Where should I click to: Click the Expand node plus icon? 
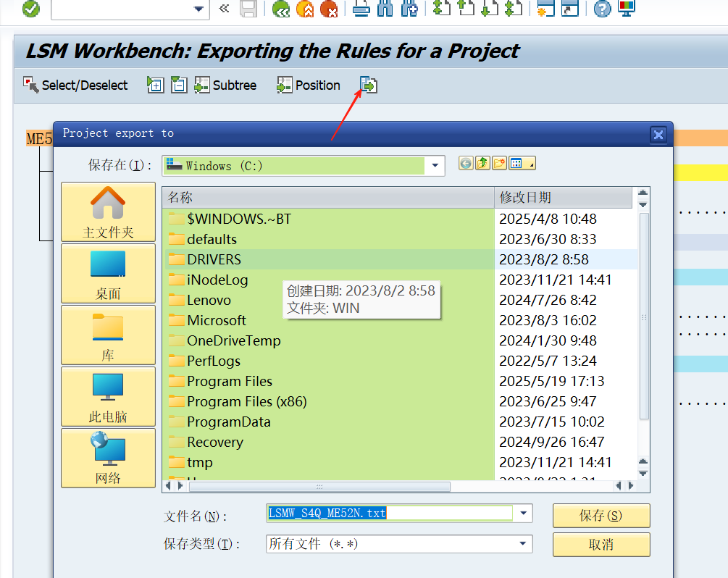tap(156, 85)
